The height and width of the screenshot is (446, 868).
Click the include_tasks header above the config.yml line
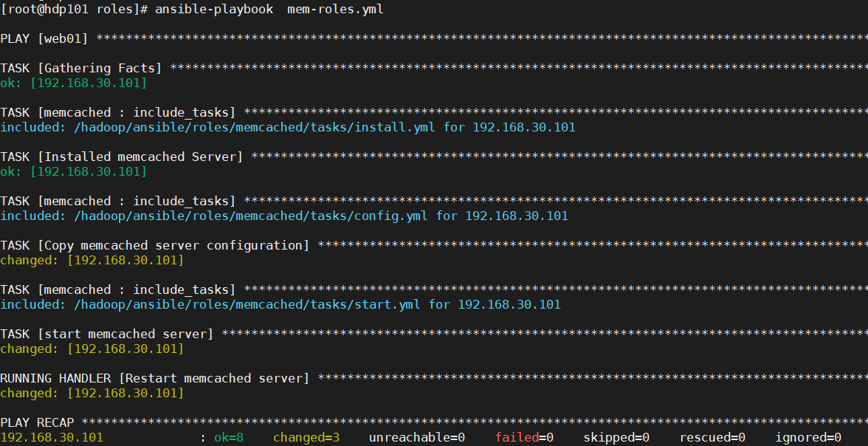click(118, 201)
